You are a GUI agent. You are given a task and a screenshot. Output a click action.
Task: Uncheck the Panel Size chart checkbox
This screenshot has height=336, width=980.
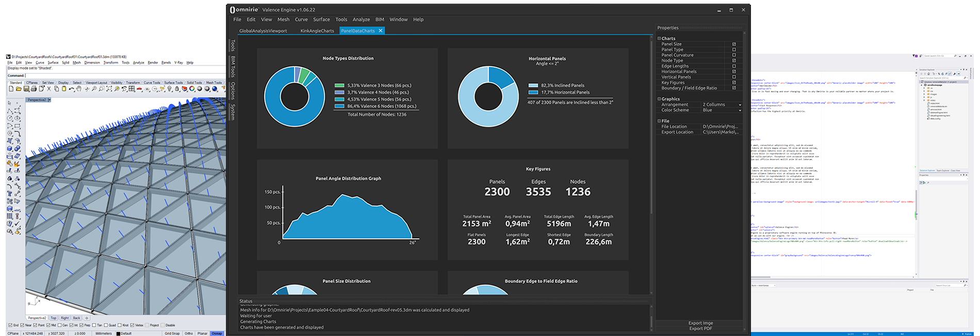point(734,44)
